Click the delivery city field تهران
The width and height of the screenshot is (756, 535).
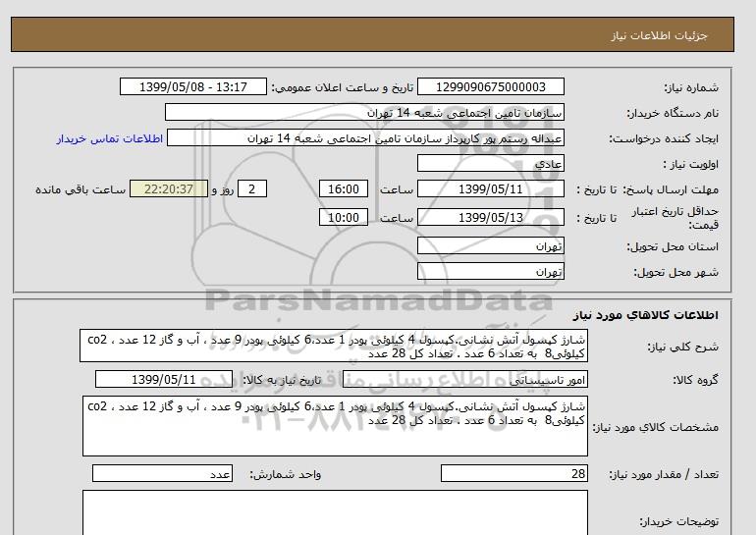point(490,271)
